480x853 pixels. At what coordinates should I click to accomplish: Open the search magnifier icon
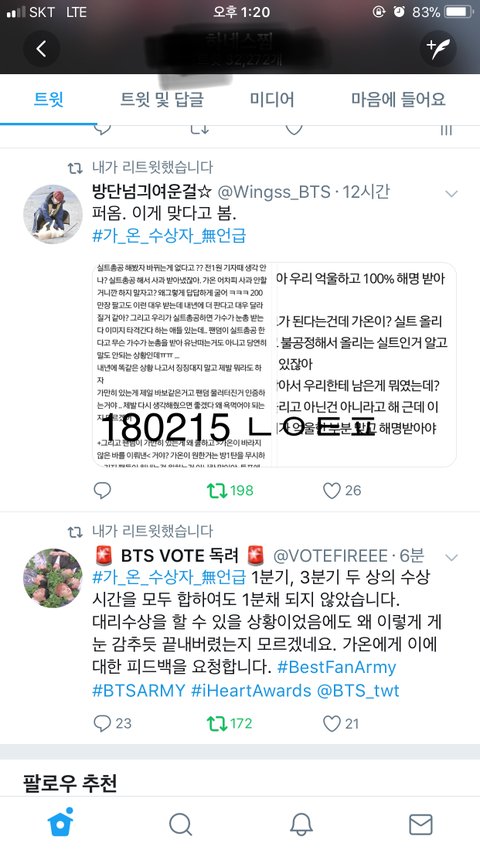point(181,825)
